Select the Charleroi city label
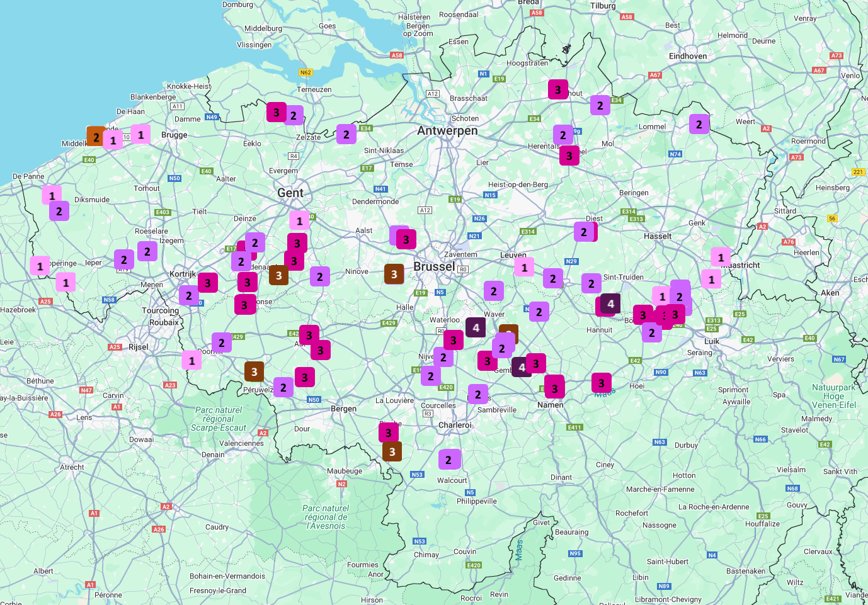868x605 pixels. tap(455, 425)
